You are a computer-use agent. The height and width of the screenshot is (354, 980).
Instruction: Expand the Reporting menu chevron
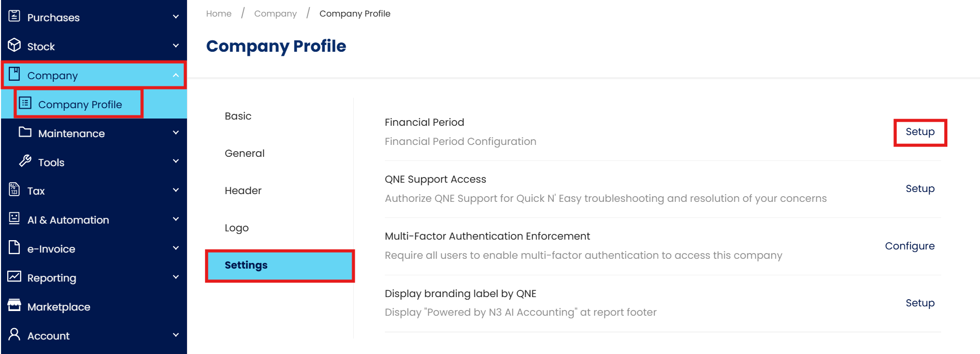coord(176,277)
